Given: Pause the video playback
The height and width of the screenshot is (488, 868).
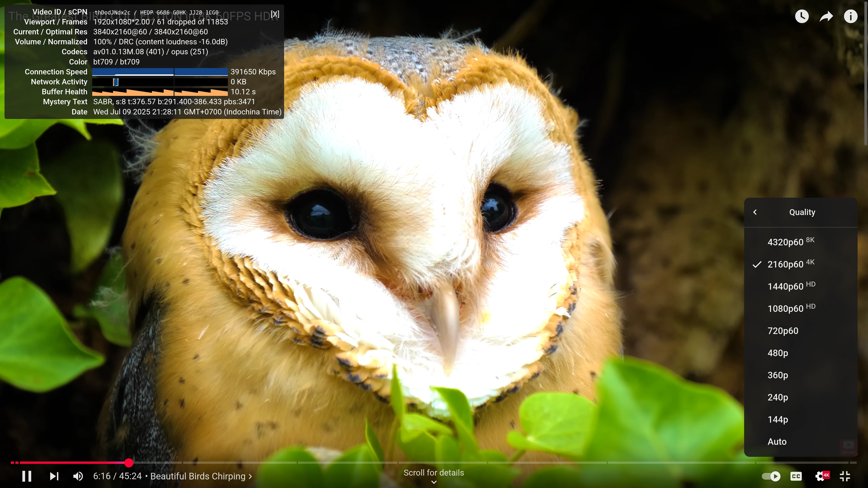Looking at the screenshot, I should point(27,476).
